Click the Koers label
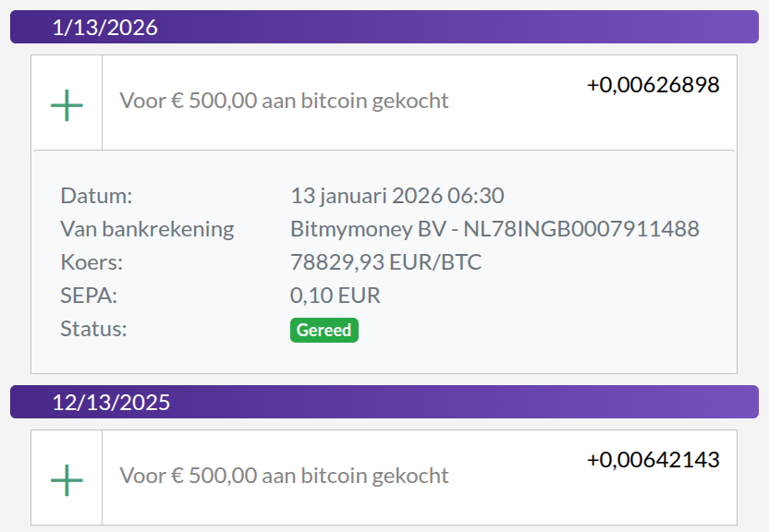 click(92, 262)
